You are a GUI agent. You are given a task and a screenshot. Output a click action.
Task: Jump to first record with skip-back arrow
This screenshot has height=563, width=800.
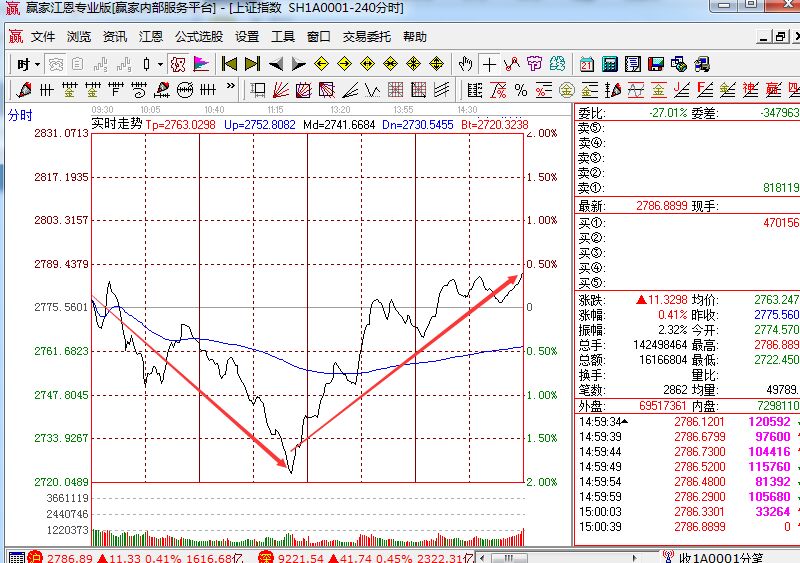229,64
